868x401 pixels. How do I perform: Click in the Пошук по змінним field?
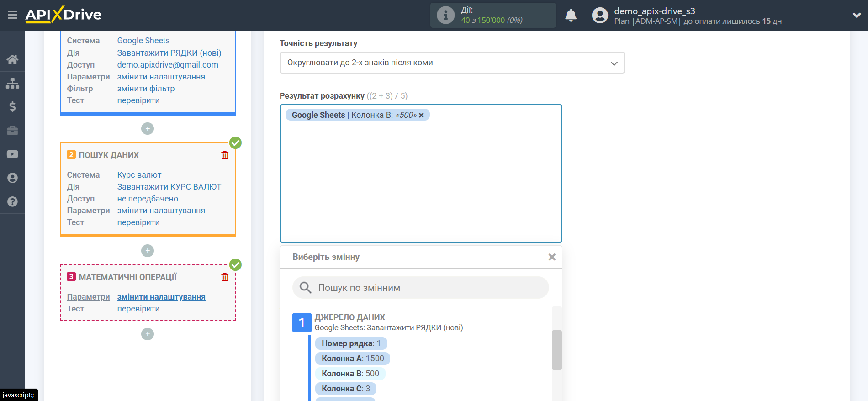pyautogui.click(x=420, y=288)
